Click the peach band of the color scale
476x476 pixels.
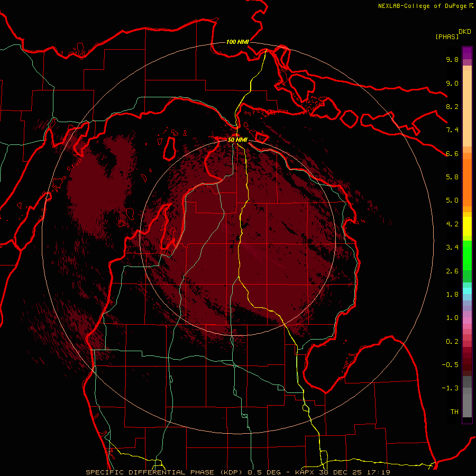pos(467,106)
